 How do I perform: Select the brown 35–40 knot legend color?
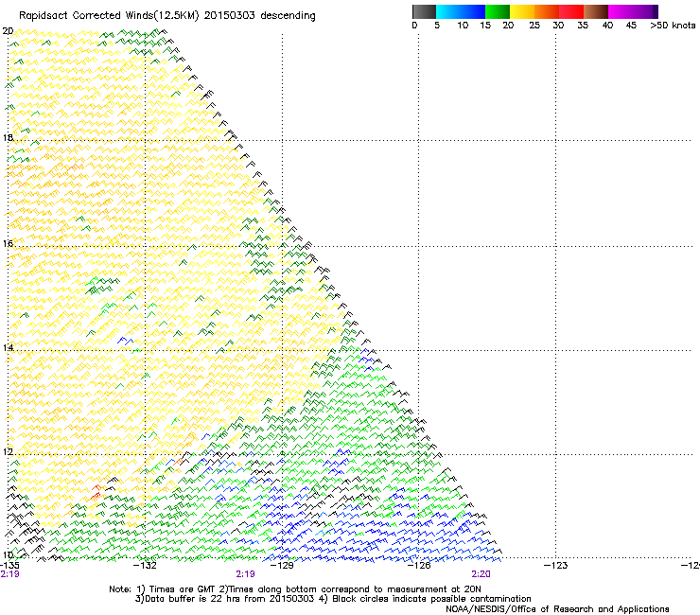pos(596,11)
